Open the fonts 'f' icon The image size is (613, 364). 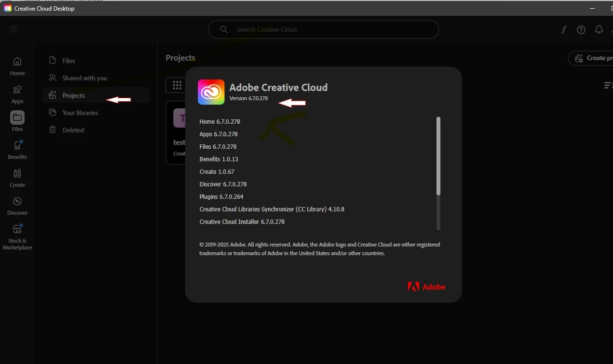[563, 29]
